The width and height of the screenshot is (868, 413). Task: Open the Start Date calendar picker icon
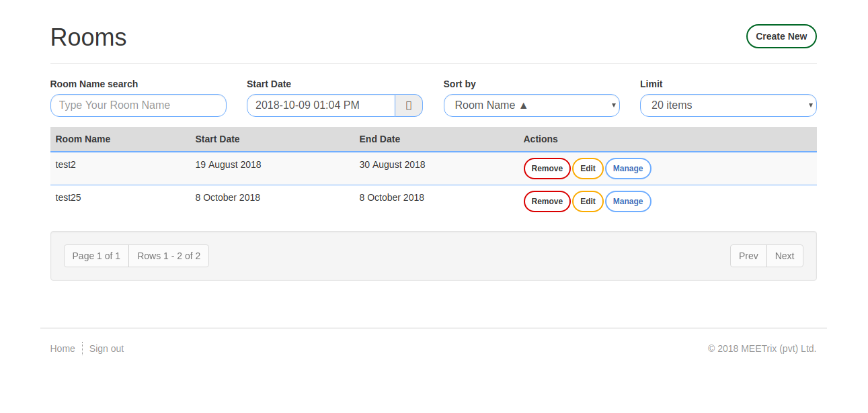click(x=408, y=105)
